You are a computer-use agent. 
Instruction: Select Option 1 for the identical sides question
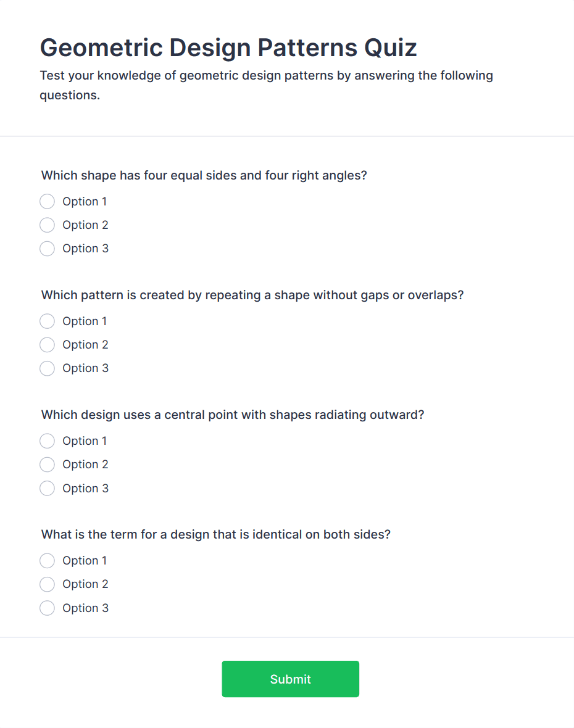coord(47,560)
